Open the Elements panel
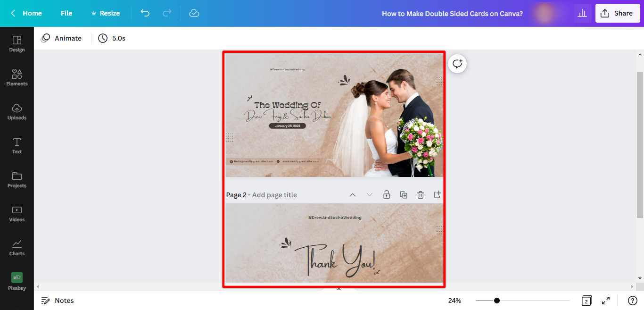The image size is (644, 310). coord(17,77)
